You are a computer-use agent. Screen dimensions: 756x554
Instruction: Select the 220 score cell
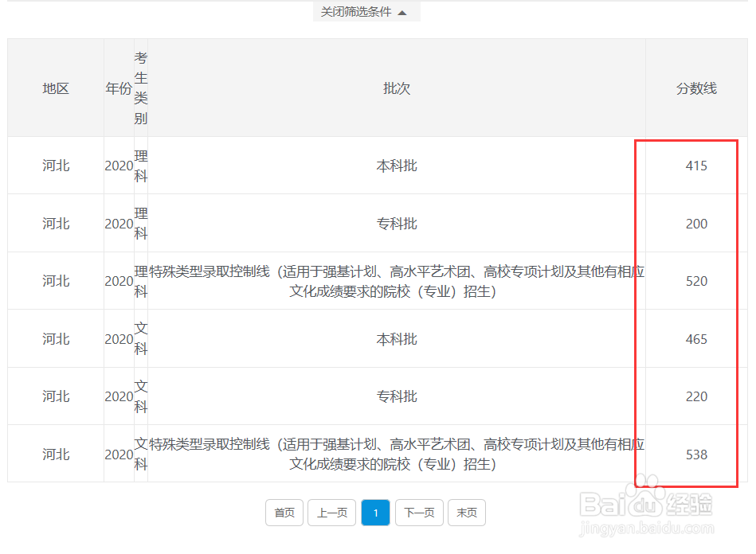[696, 396]
